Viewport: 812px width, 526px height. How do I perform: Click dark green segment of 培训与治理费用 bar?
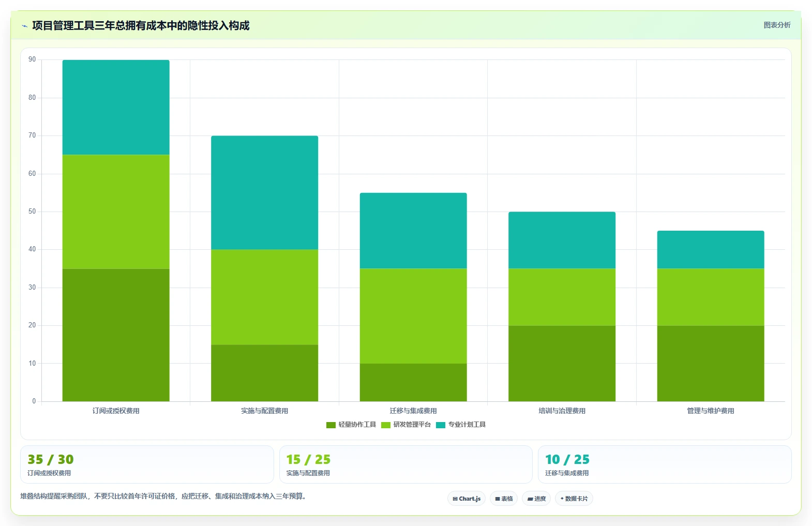click(x=562, y=364)
